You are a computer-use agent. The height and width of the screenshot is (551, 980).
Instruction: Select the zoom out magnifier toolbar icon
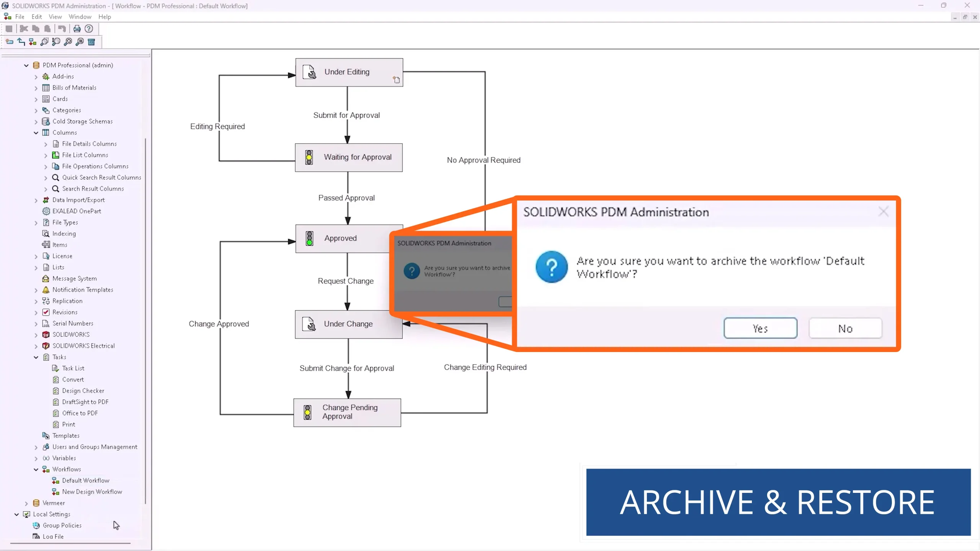[x=80, y=42]
